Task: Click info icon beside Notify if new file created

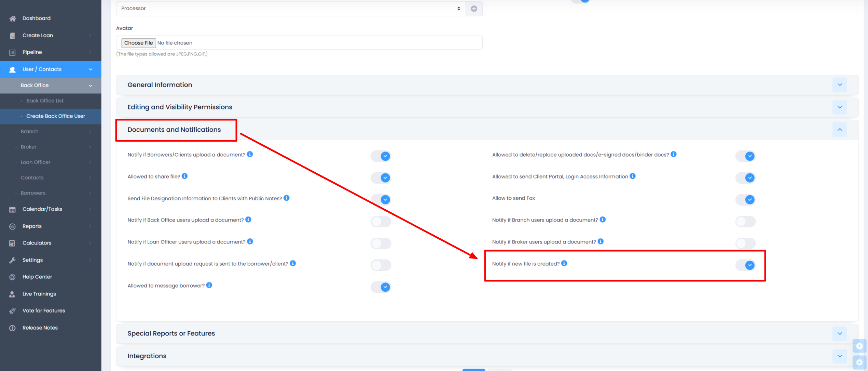Action: click(x=564, y=263)
